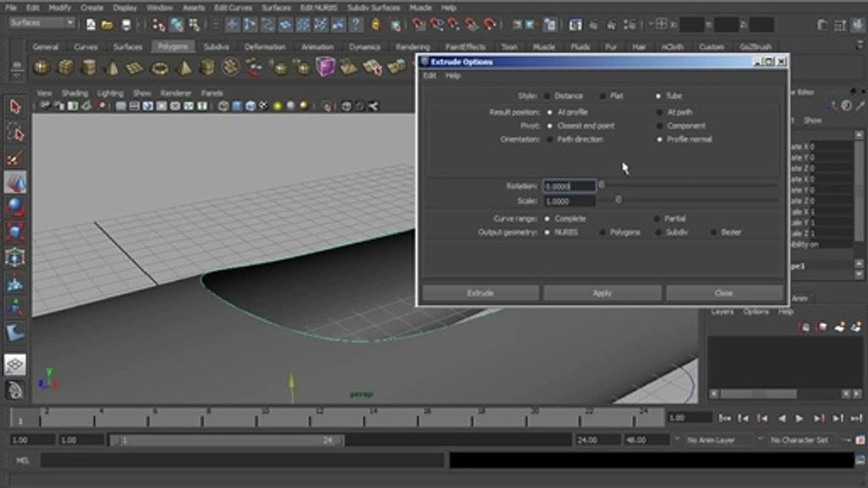Click the Apply button
Screen dimensions: 868x488
(602, 293)
